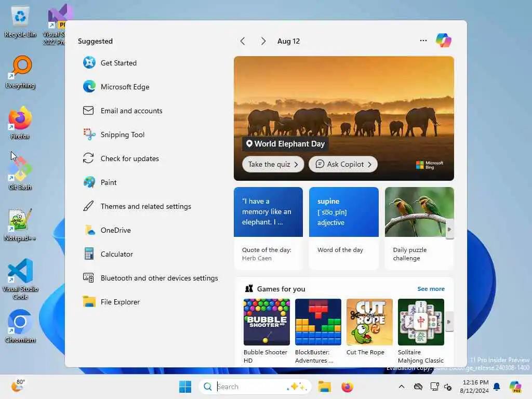The height and width of the screenshot is (399, 532).
Task: Open File Explorer from the taskbar
Action: [x=324, y=387]
